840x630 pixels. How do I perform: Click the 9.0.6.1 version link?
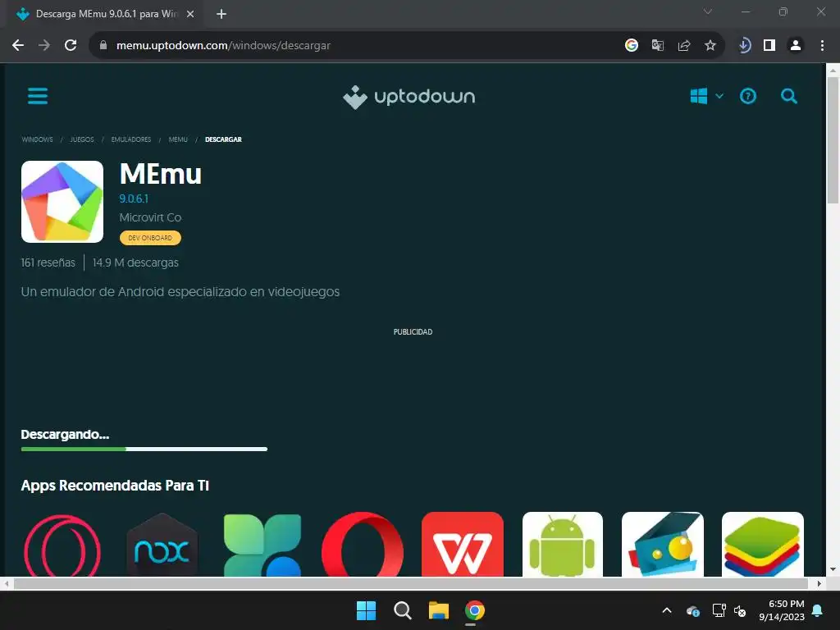(134, 199)
